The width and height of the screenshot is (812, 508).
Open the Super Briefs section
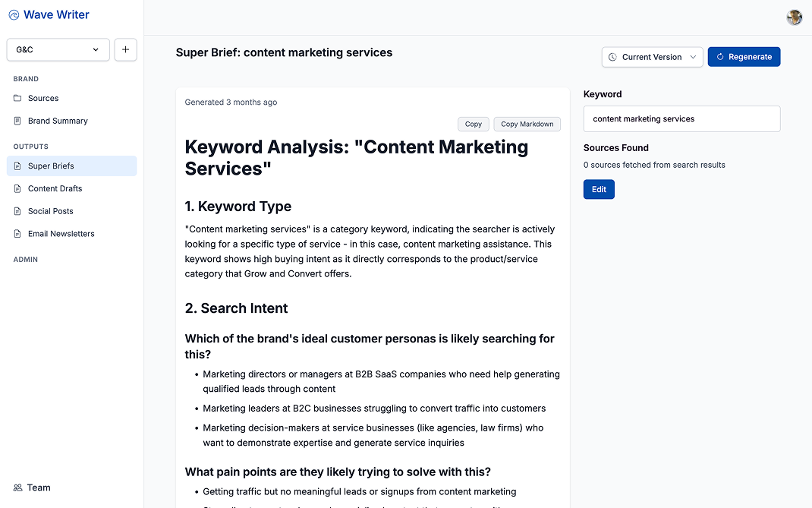point(51,166)
